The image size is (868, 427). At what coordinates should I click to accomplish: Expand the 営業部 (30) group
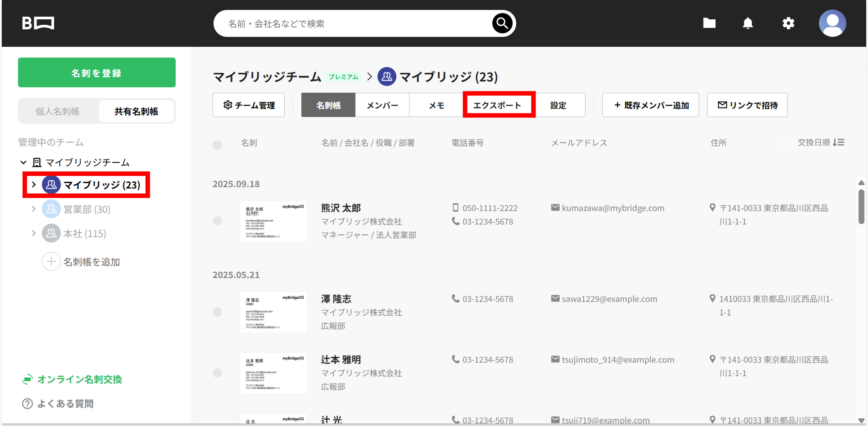(x=33, y=209)
